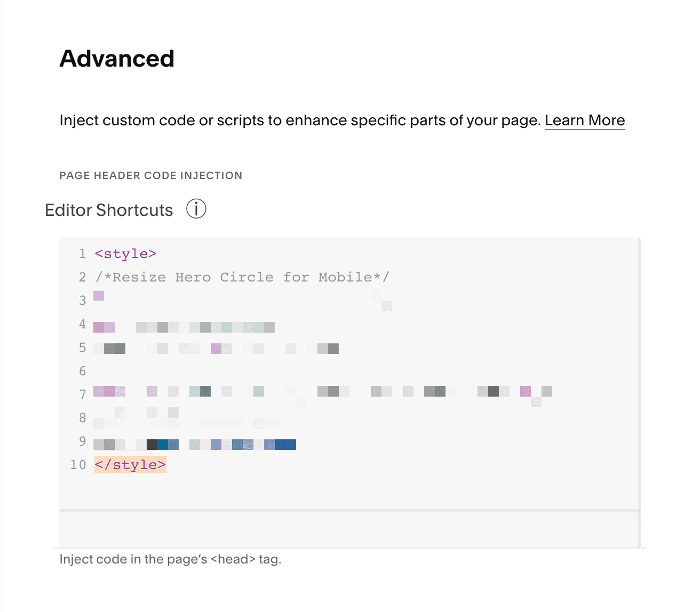Click the Resize Hero Circle comment line

242,277
